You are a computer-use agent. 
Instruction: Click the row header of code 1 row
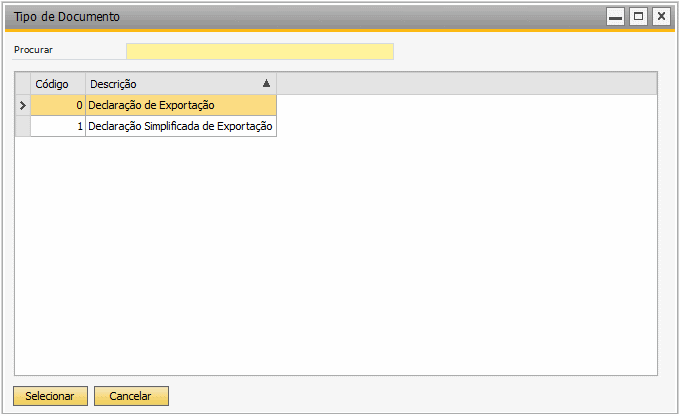tap(23, 126)
